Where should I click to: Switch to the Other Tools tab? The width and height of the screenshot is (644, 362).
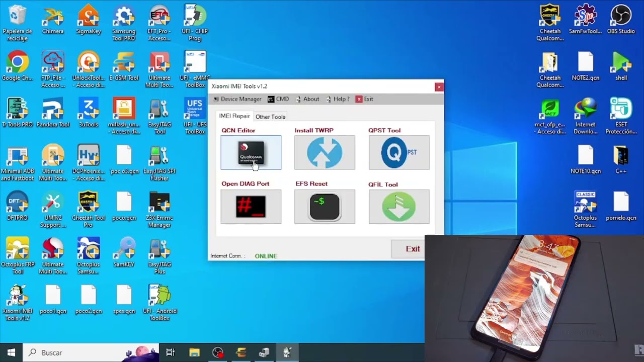[x=270, y=117]
